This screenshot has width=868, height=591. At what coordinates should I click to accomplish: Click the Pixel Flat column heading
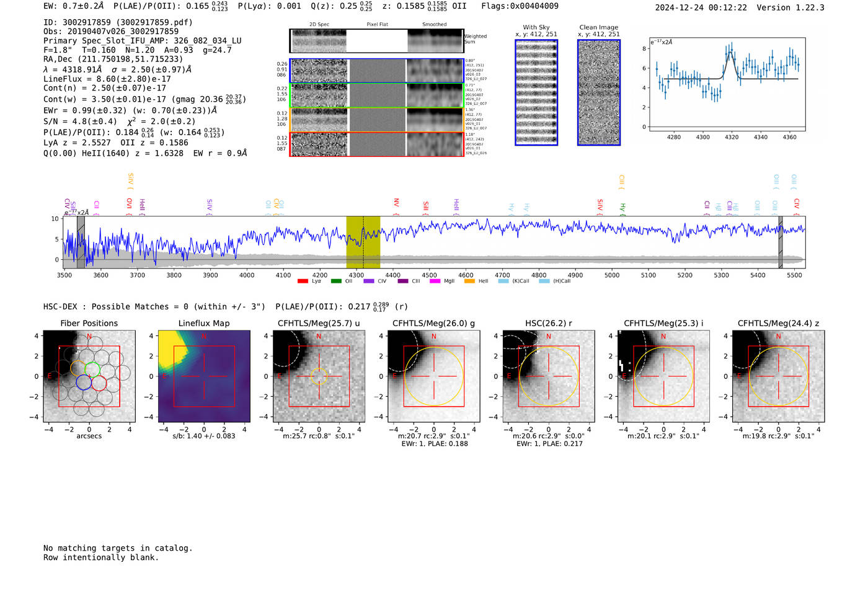pyautogui.click(x=377, y=25)
